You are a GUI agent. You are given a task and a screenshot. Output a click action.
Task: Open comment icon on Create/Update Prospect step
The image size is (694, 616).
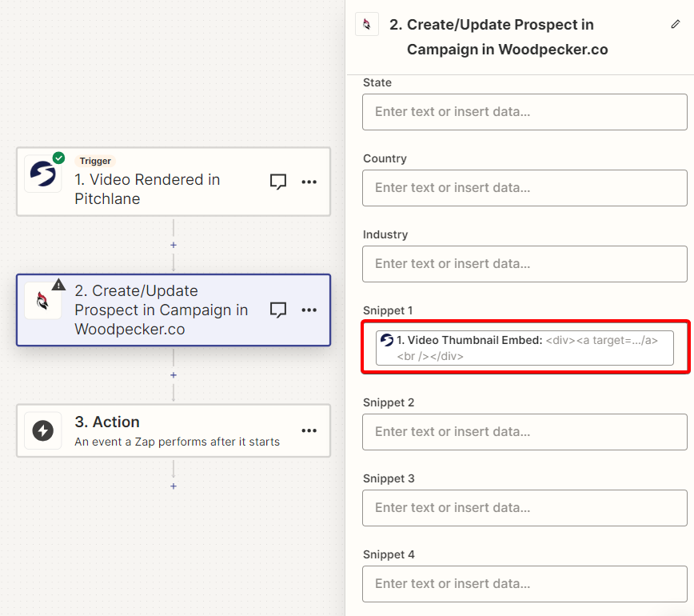[x=278, y=310]
